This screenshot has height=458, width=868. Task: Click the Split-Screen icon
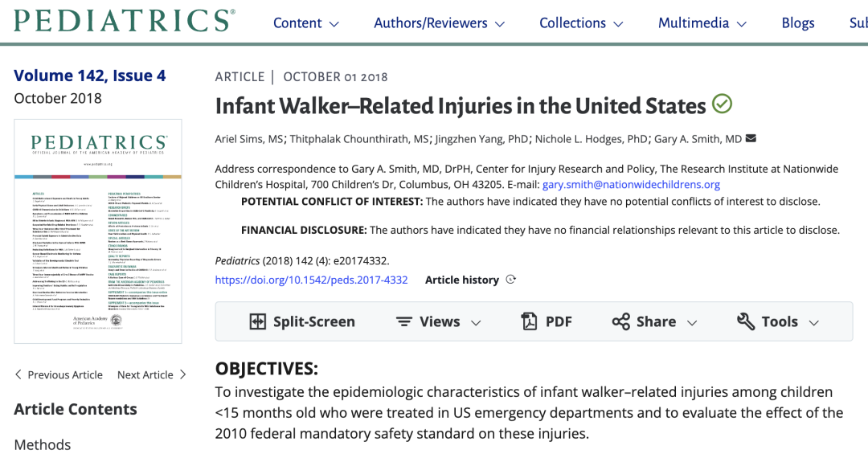[x=257, y=321]
